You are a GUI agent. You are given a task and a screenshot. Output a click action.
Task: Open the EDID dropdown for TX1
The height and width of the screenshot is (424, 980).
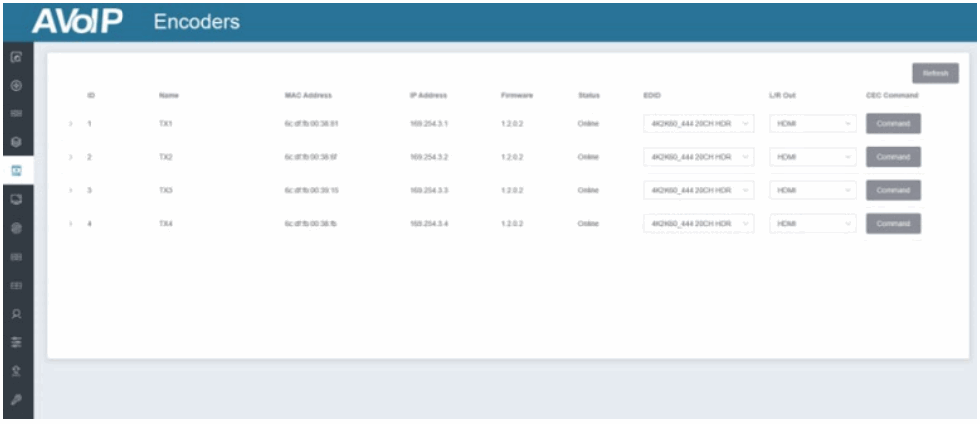[x=699, y=124]
